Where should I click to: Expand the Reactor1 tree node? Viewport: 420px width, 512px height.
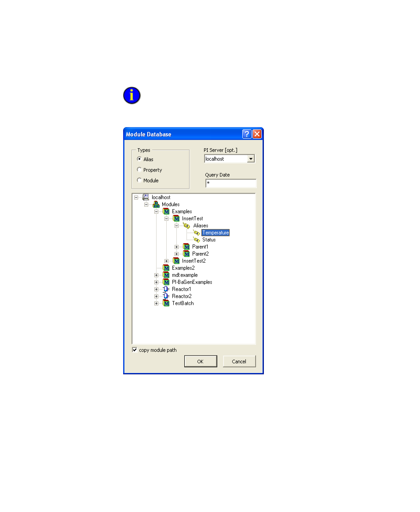(x=157, y=289)
